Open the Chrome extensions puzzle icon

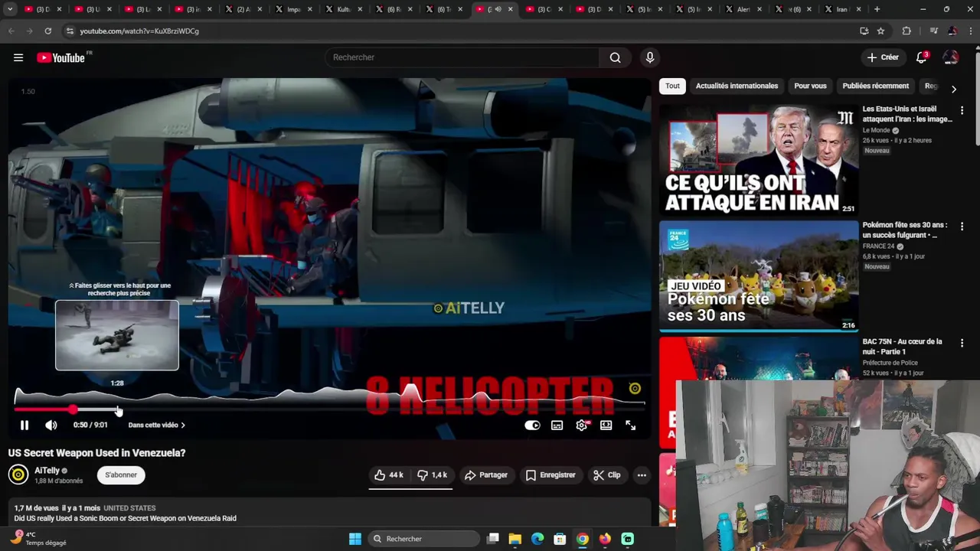tap(906, 31)
